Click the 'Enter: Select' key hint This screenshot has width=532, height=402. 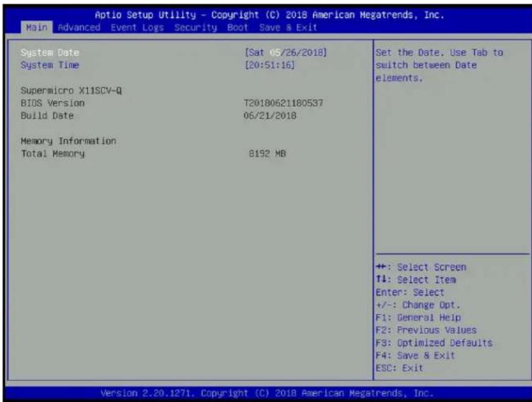(x=410, y=292)
